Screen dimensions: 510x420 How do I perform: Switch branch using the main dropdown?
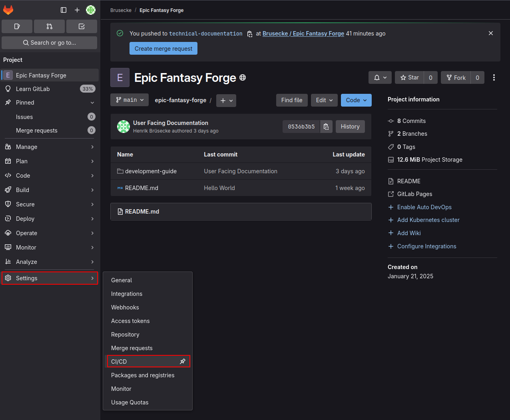pos(129,100)
